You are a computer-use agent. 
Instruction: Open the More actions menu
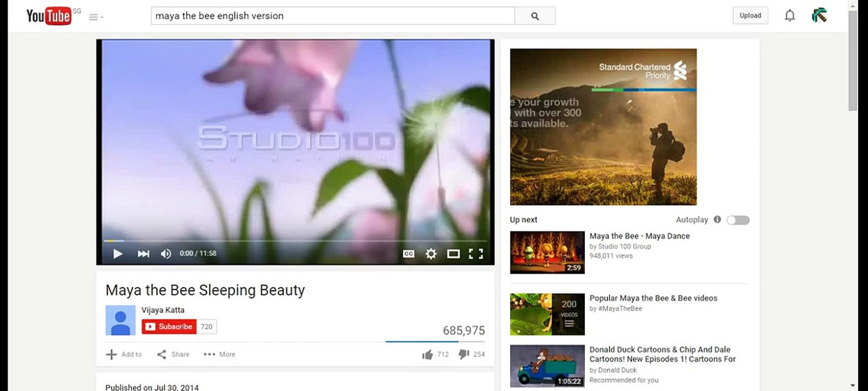[219, 354]
